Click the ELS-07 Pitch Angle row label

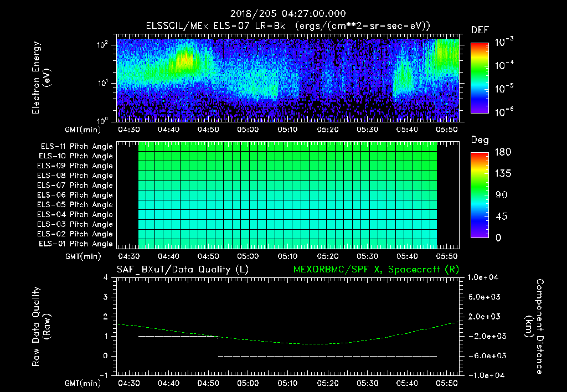point(75,185)
